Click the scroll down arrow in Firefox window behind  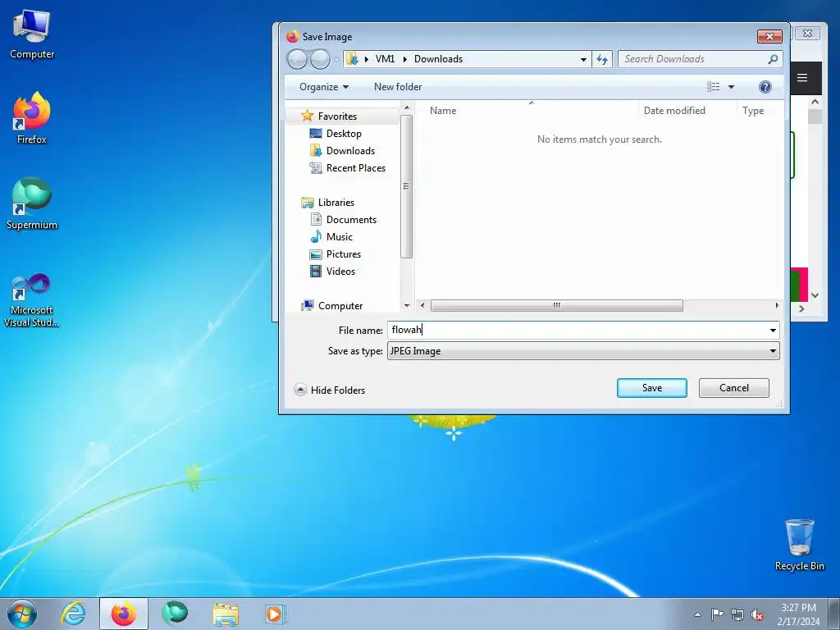(815, 295)
